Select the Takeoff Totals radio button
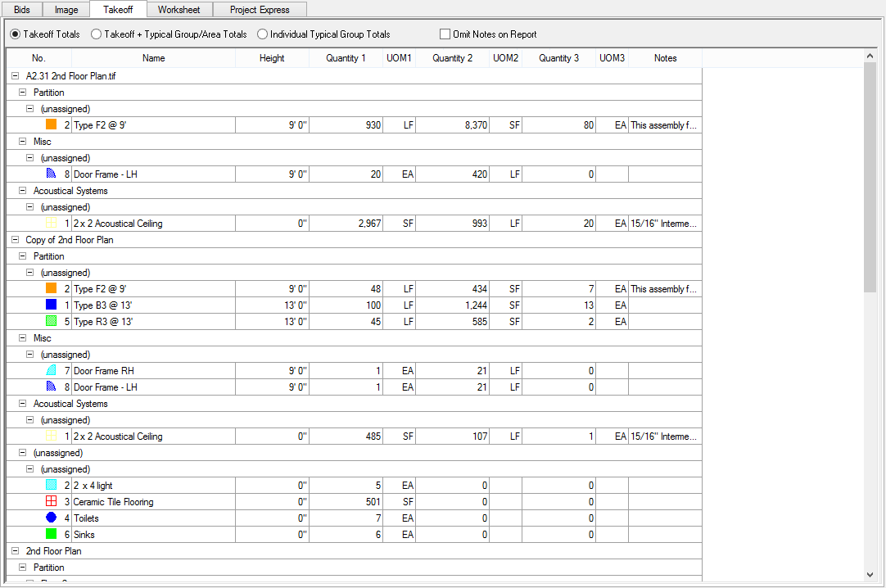The height and width of the screenshot is (588, 886). (45, 34)
